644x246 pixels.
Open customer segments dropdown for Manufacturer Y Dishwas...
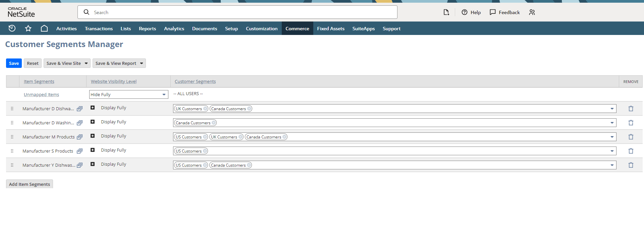point(612,165)
